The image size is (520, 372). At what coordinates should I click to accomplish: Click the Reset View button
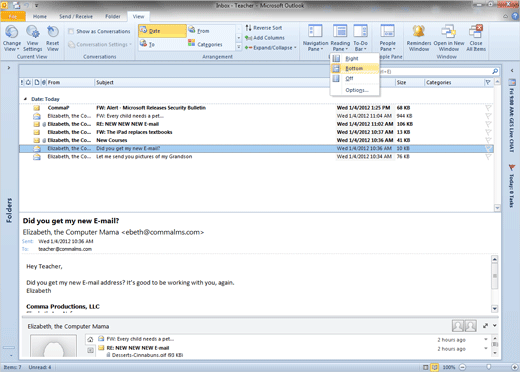[52, 39]
